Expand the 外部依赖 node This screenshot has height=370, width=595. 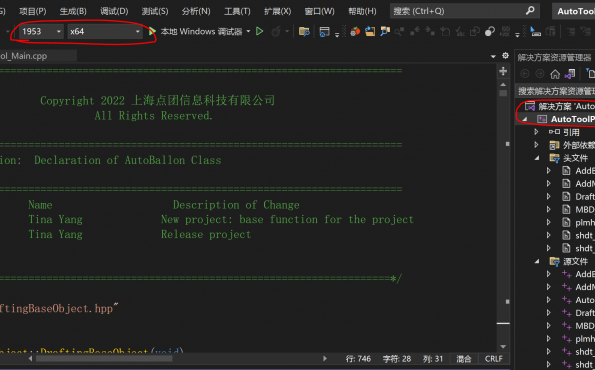[536, 145]
